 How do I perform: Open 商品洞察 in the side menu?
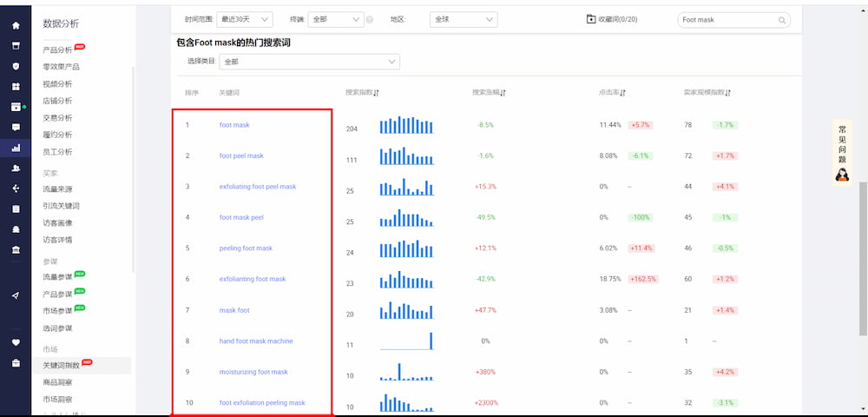pyautogui.click(x=58, y=382)
